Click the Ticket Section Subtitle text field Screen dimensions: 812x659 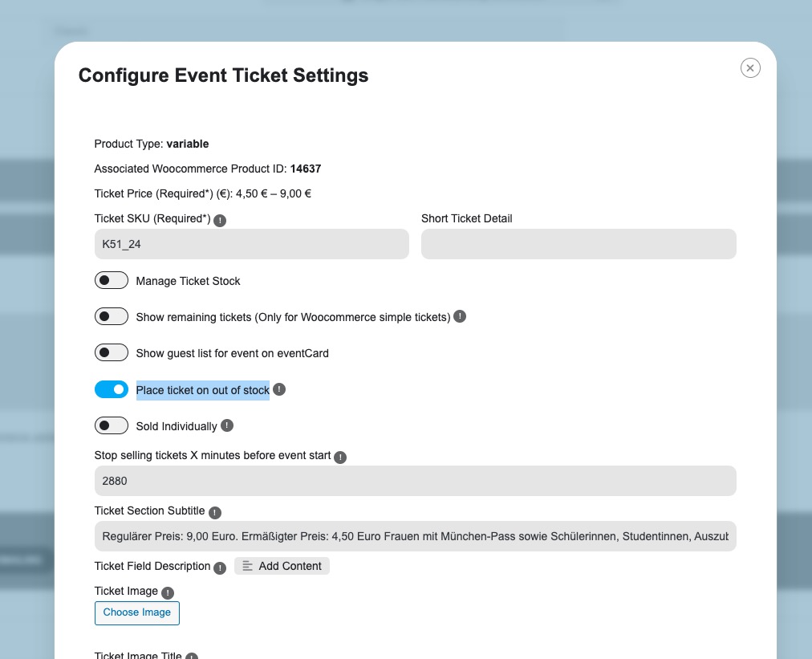[x=416, y=536]
